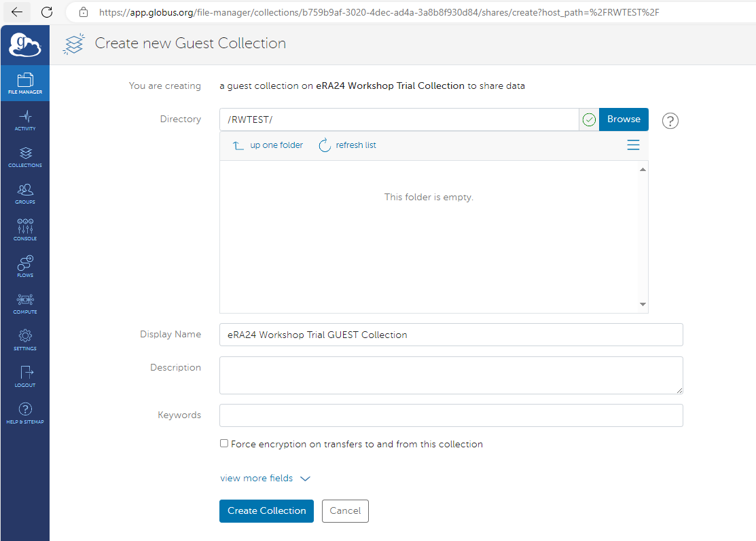756x541 pixels.
Task: Cancel guest collection creation
Action: (x=345, y=510)
